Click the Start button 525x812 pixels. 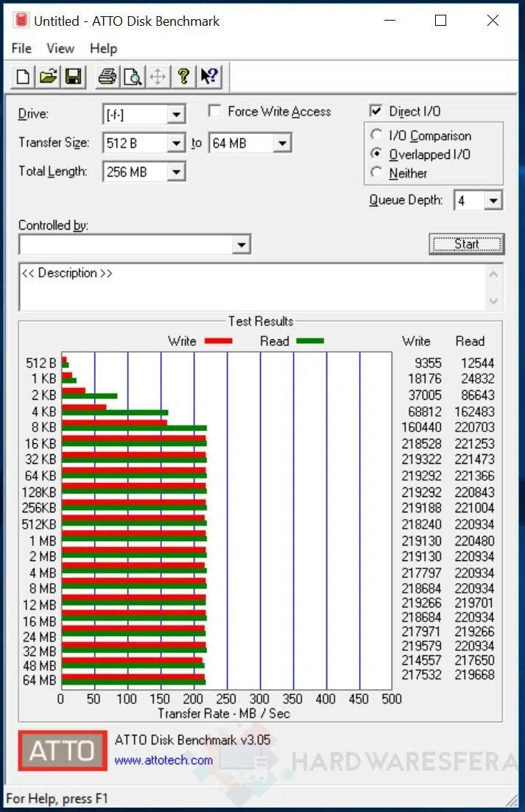467,244
